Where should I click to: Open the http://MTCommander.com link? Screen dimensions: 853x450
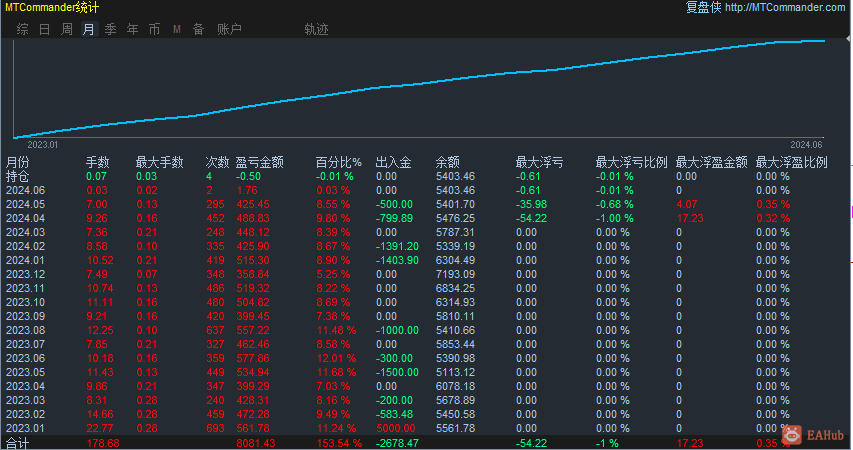pos(785,7)
